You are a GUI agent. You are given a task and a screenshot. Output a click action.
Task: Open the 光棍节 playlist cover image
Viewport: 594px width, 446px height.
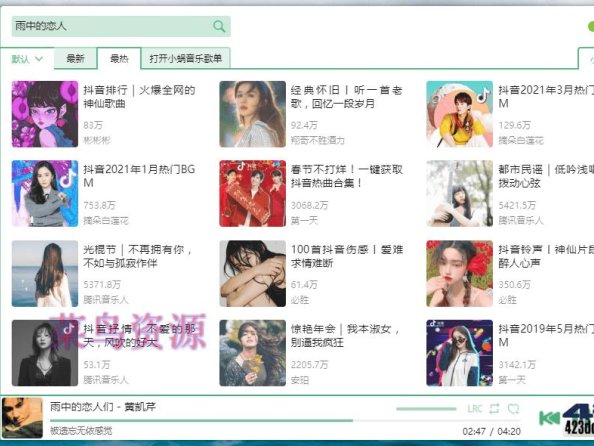[x=45, y=274]
